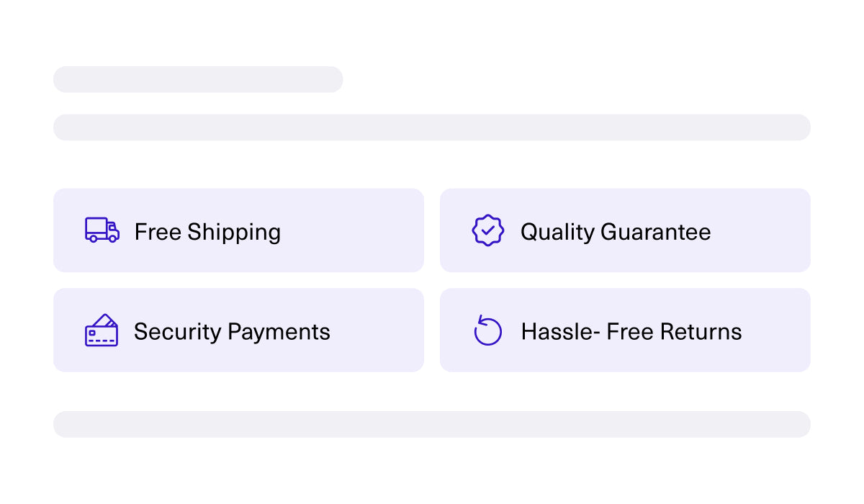Click empty space right of Quality Guarantee text
864x504 pixels.
pos(760,230)
